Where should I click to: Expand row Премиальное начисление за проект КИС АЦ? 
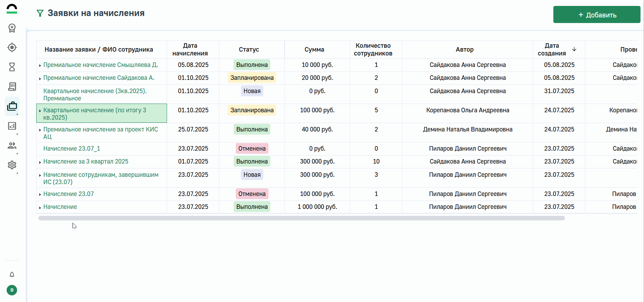(x=40, y=130)
